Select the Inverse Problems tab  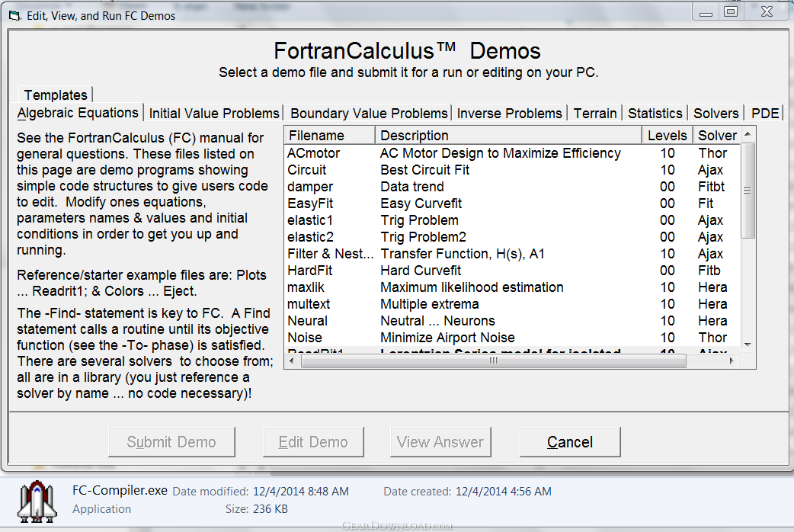point(510,113)
